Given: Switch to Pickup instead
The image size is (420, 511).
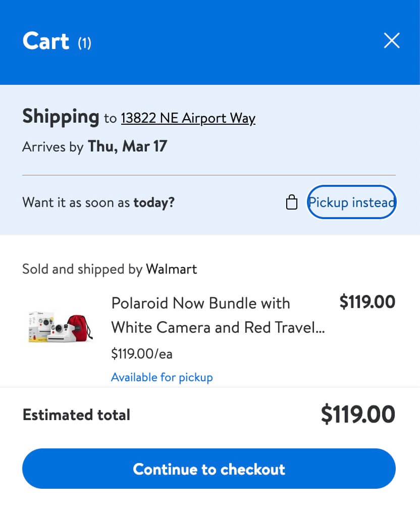Looking at the screenshot, I should point(352,203).
